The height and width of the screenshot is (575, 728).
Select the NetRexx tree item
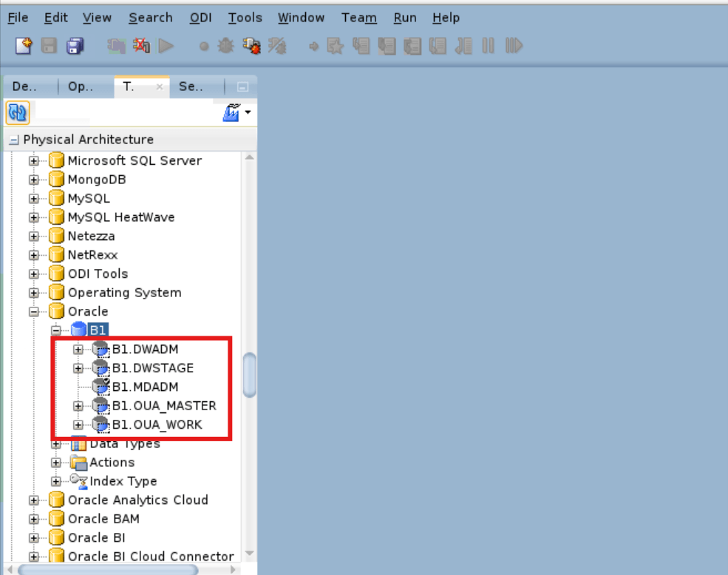point(92,254)
